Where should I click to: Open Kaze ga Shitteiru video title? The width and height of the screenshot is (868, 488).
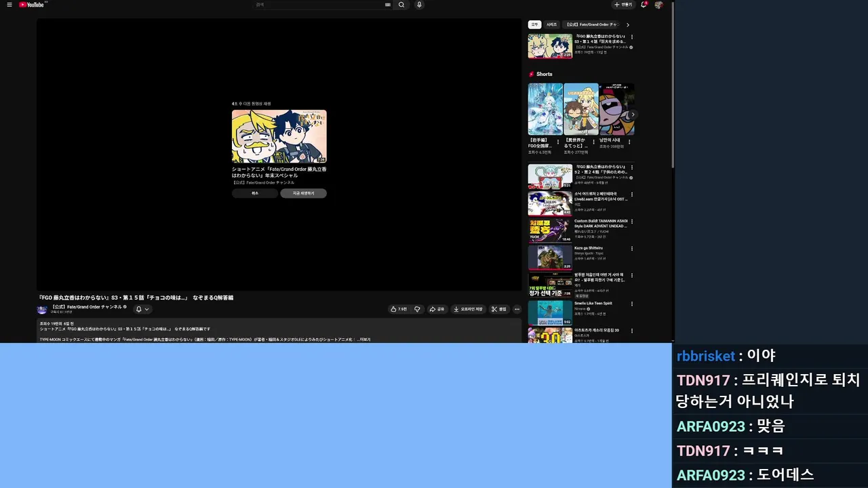click(x=589, y=248)
